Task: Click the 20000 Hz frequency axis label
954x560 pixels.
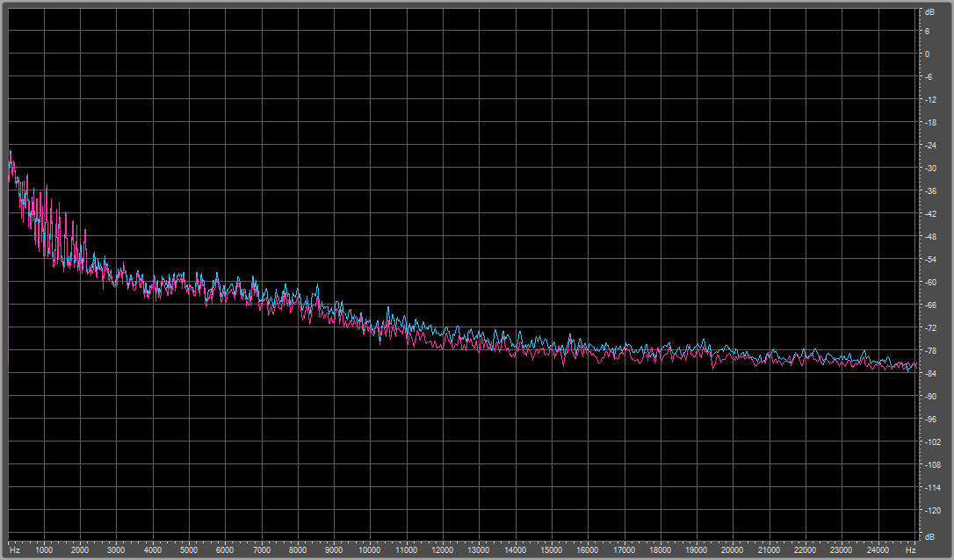Action: point(734,549)
